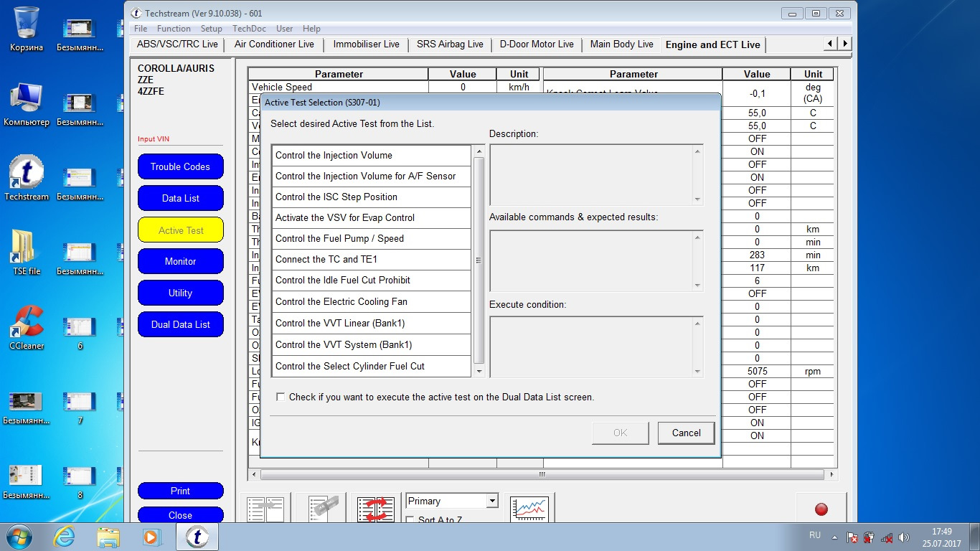The height and width of the screenshot is (551, 980).
Task: Click the Utility button
Action: (x=181, y=293)
